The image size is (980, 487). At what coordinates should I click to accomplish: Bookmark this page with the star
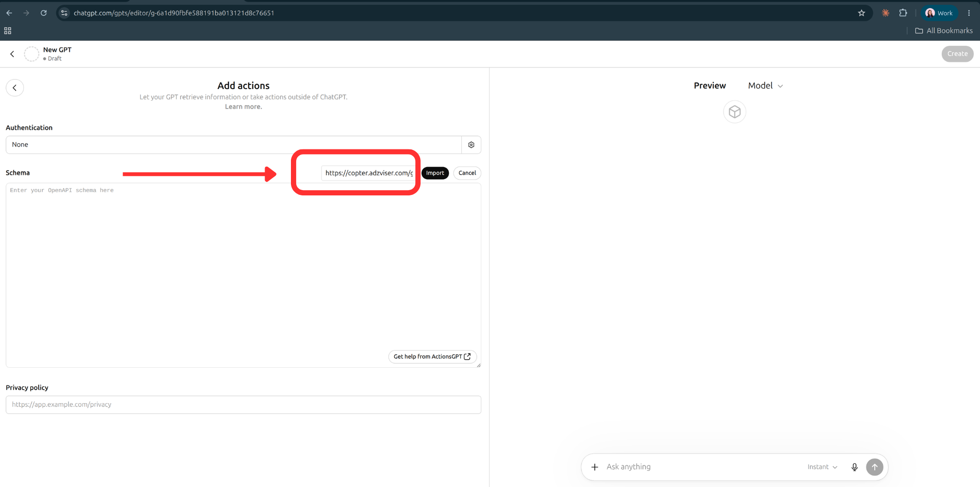(x=861, y=13)
